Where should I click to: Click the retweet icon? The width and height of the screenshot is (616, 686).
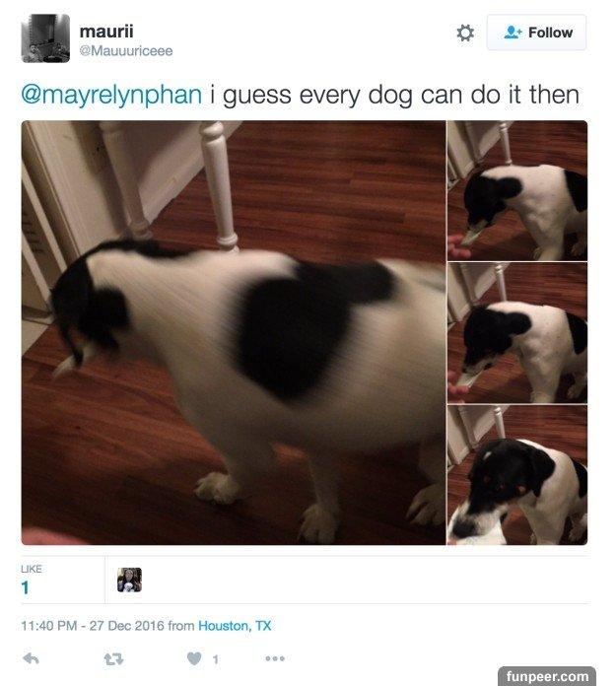tap(113, 658)
